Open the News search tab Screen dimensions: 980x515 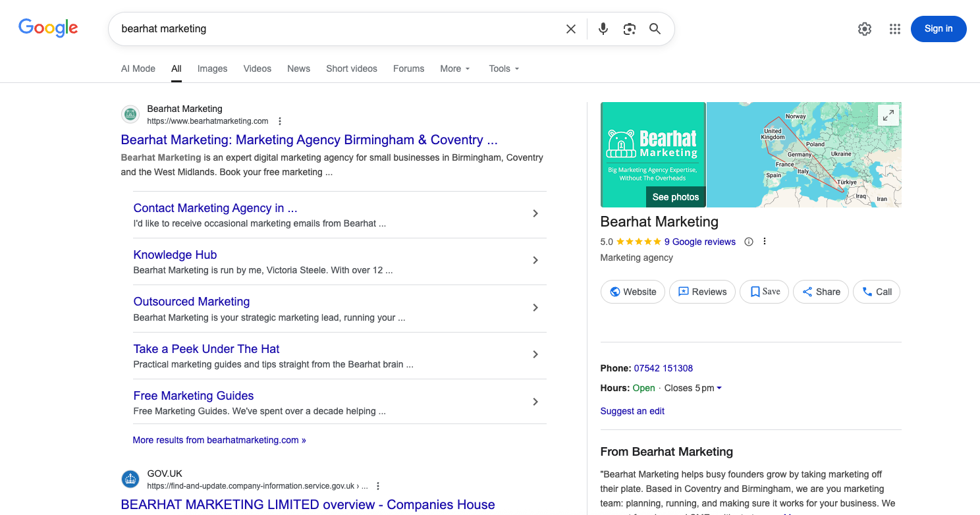298,68
